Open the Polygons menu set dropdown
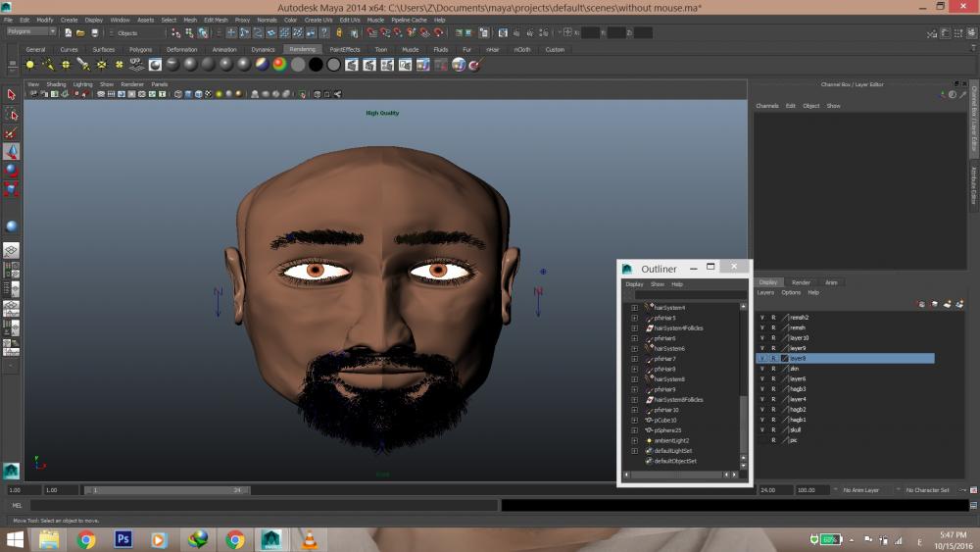This screenshot has height=552, width=980. click(31, 32)
